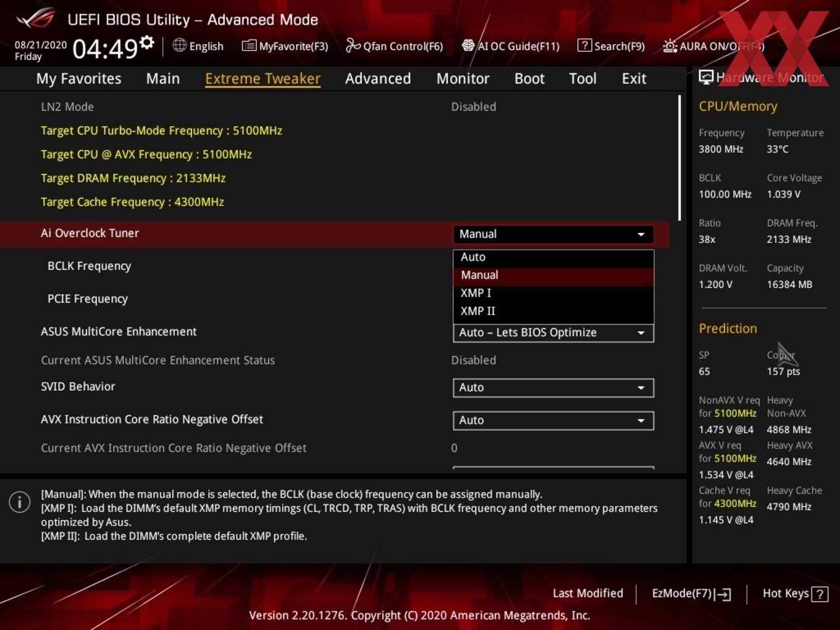Switch to My Favorites tab
This screenshot has height=630, width=840.
pyautogui.click(x=78, y=78)
